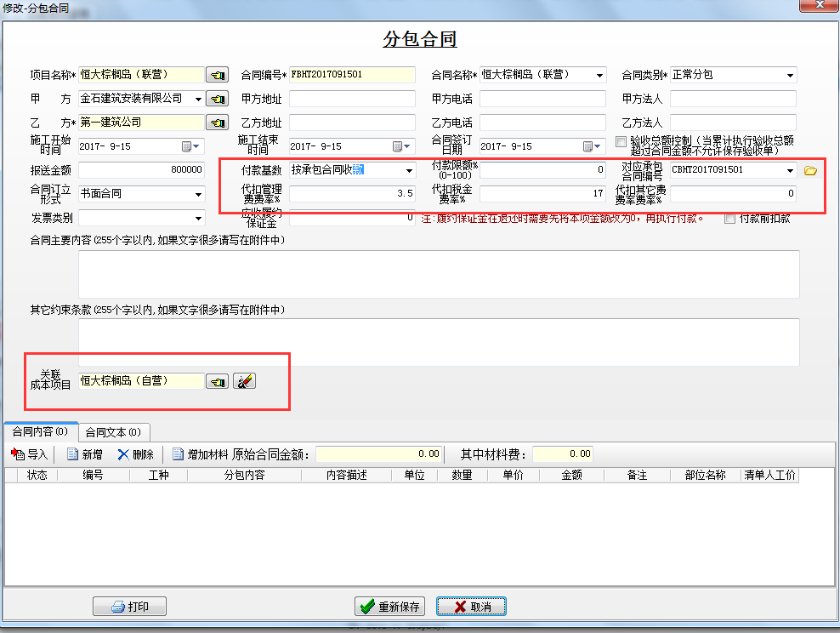Expand the 合同类别 dropdown

[x=790, y=75]
